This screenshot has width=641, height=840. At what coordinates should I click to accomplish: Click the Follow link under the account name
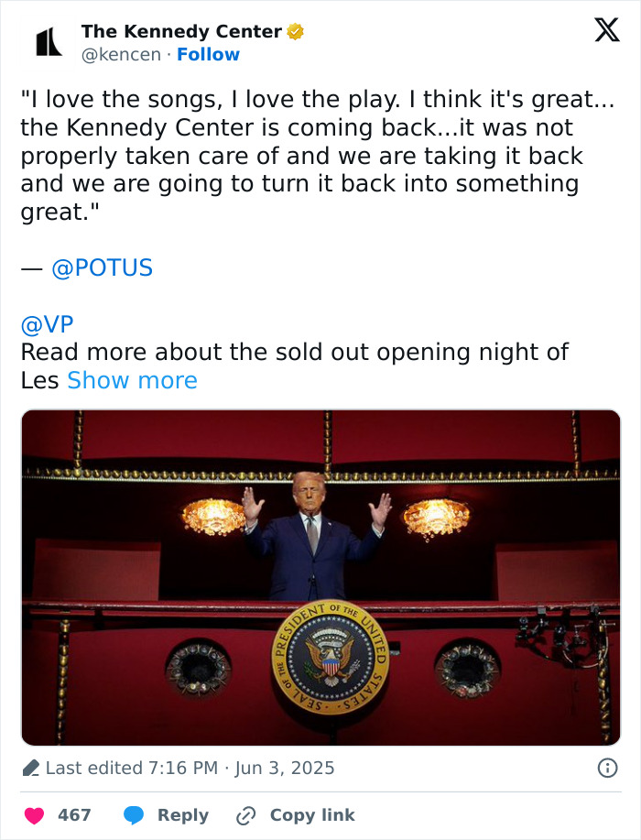[209, 54]
